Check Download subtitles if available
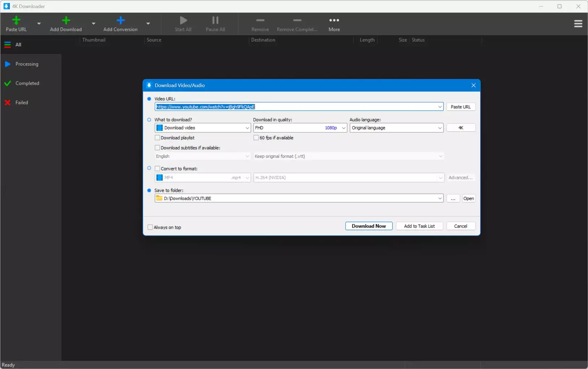The width and height of the screenshot is (588, 369). [158, 148]
